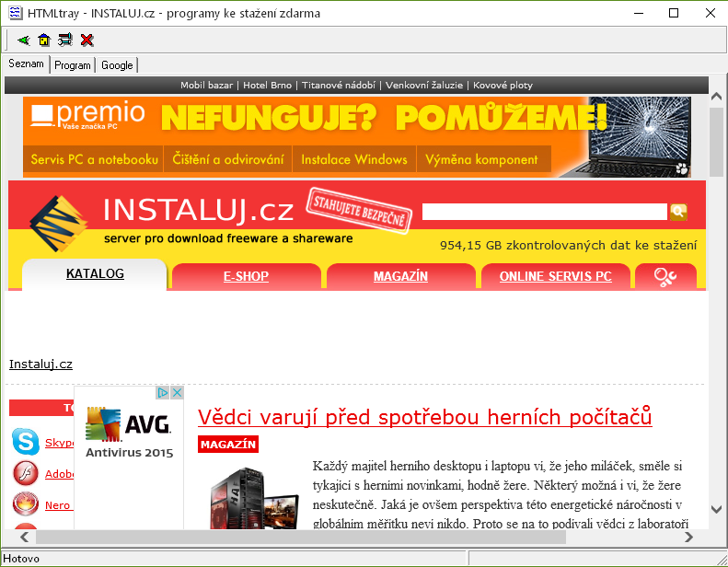The width and height of the screenshot is (728, 567).
Task: Click the green back arrow toolbar icon
Action: click(23, 40)
